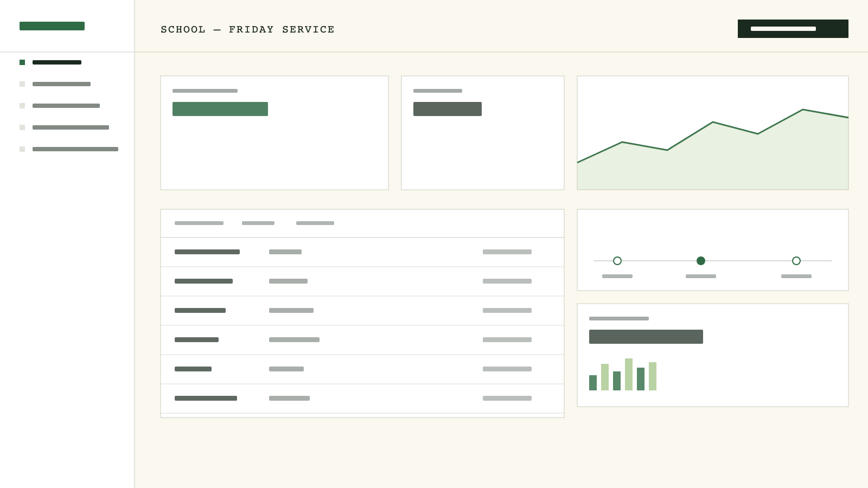Viewport: 868px width, 488px height.
Task: Select the first row of the table
Action: pos(362,252)
